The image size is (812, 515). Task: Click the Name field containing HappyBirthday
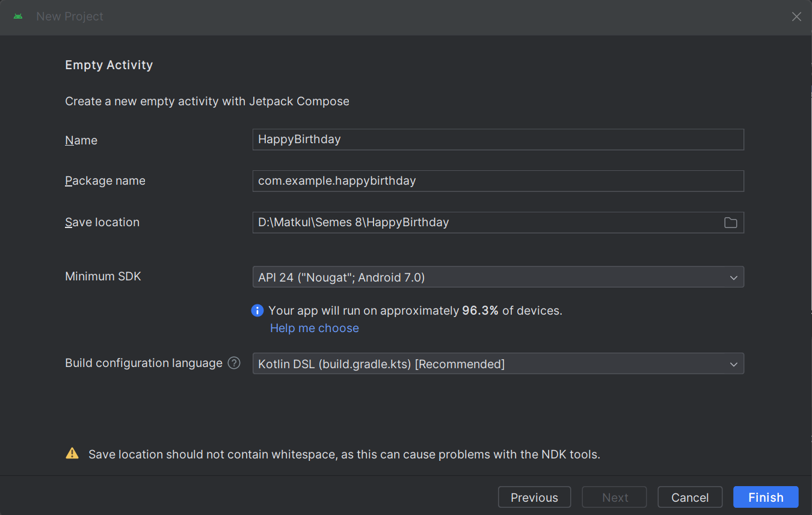point(498,139)
